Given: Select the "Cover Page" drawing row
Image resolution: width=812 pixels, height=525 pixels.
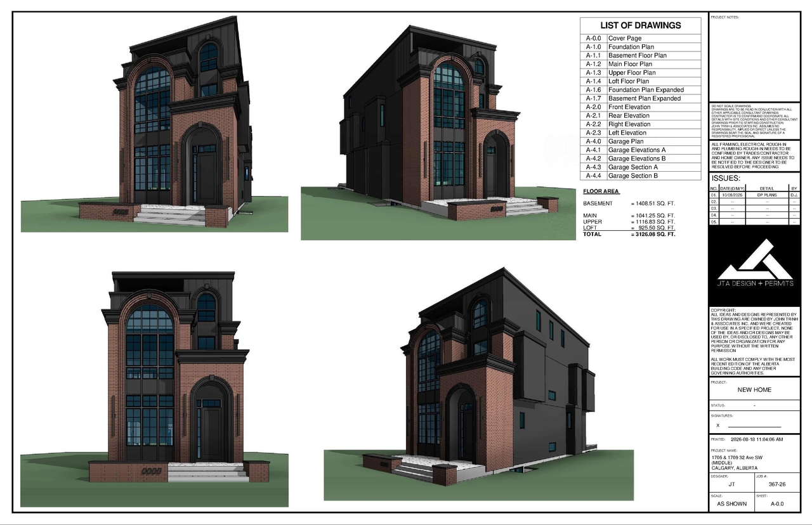Looking at the screenshot, I should pyautogui.click(x=641, y=39).
